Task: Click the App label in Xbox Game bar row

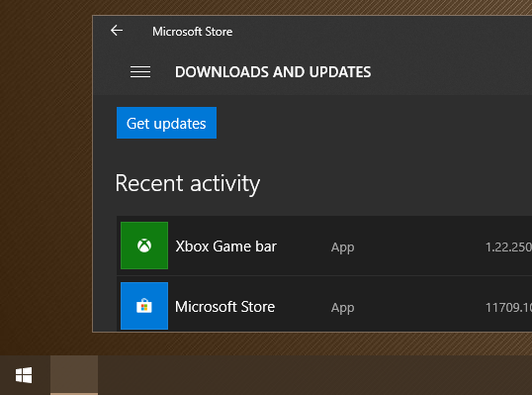Action: (x=343, y=247)
